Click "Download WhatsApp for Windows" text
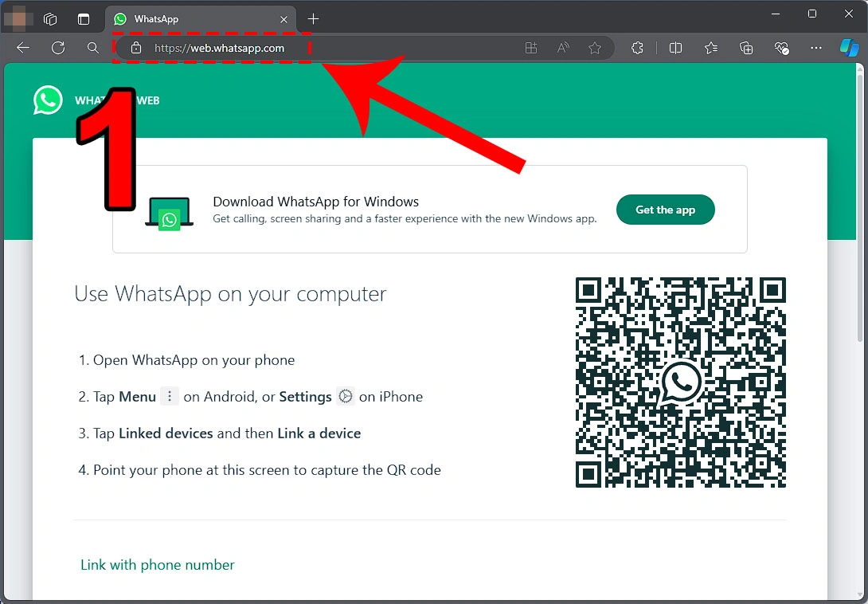 click(x=315, y=202)
